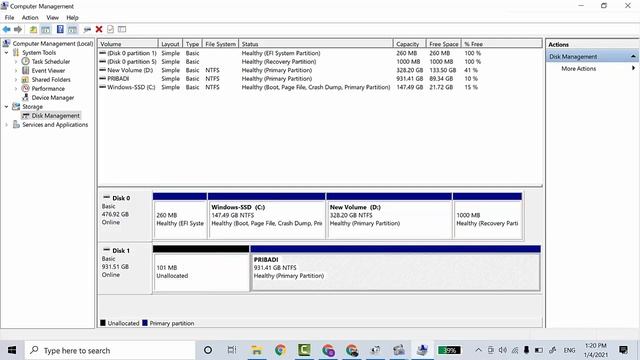Select the (Disk 0 partition 5) volume row
Viewport: 640px width, 360px height.
pos(320,62)
